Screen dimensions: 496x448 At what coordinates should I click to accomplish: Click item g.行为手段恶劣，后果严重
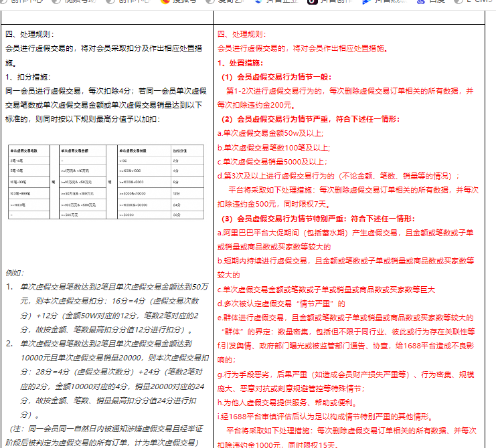point(346,374)
